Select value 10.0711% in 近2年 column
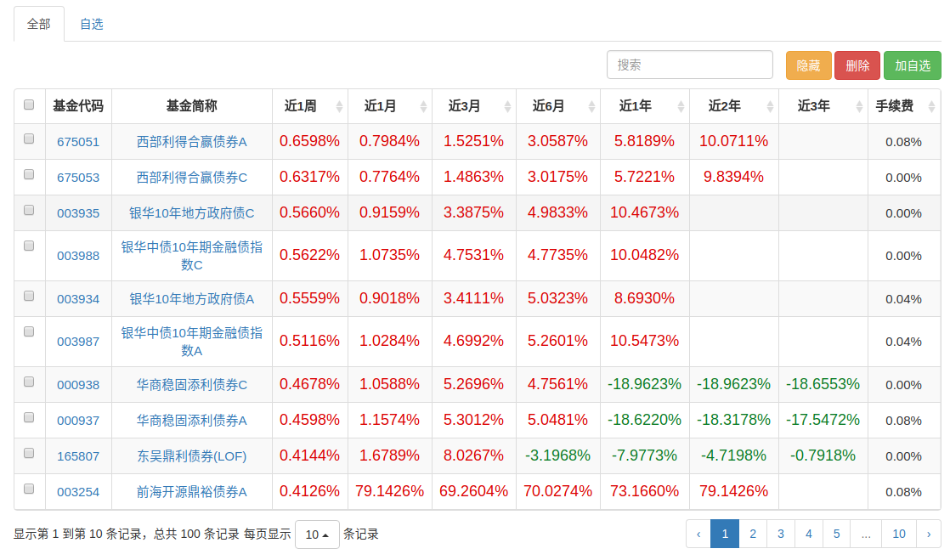Screen dimensions: 950x560 733,141
